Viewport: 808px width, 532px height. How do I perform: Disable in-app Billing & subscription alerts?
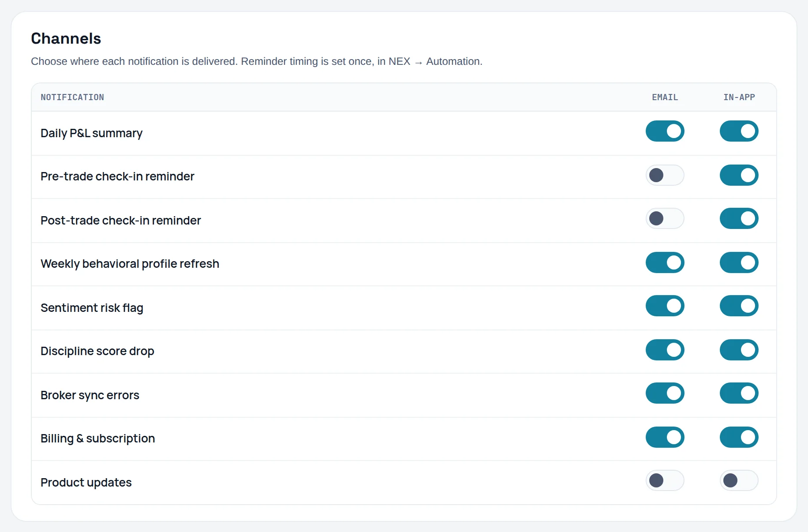point(739,437)
